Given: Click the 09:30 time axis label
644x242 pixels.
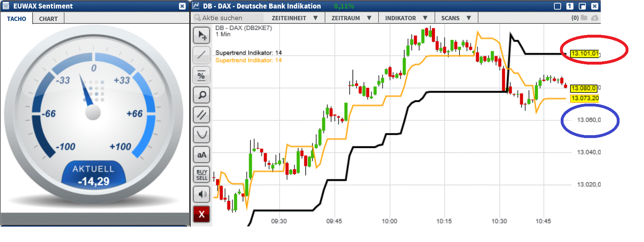Looking at the screenshot, I should (279, 221).
